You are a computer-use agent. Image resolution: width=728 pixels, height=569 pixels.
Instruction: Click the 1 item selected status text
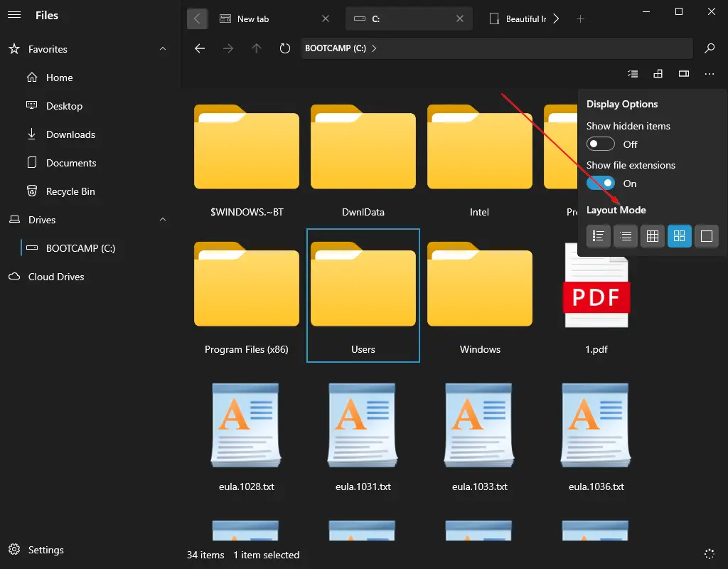pos(266,555)
